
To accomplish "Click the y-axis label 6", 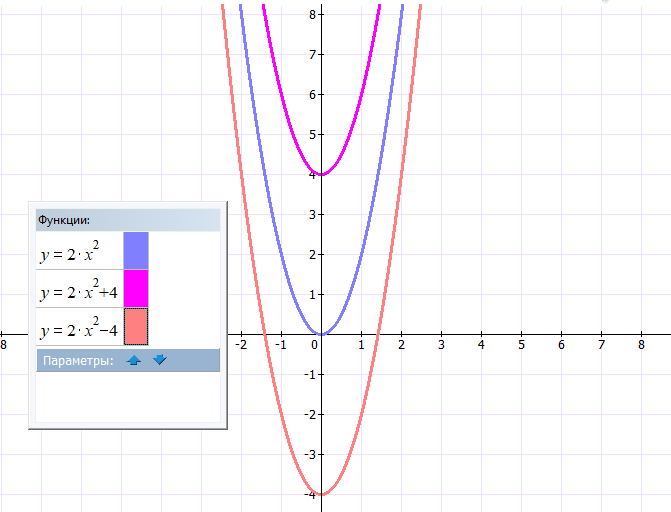I will tap(312, 94).
